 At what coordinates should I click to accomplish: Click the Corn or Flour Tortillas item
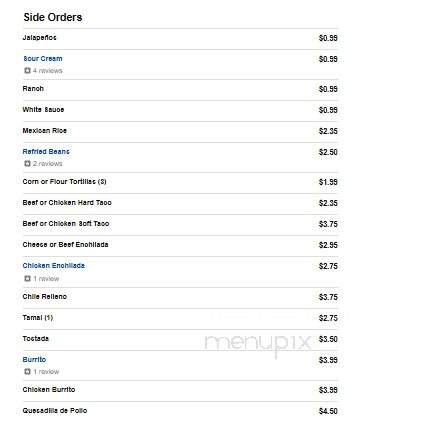coord(64,182)
